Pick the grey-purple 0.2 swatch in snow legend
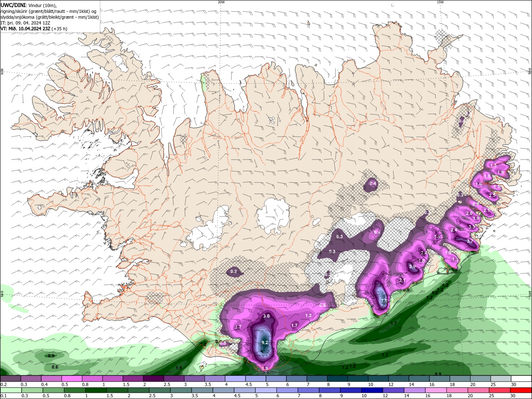Image resolution: width=532 pixels, height=399 pixels. click(10, 379)
